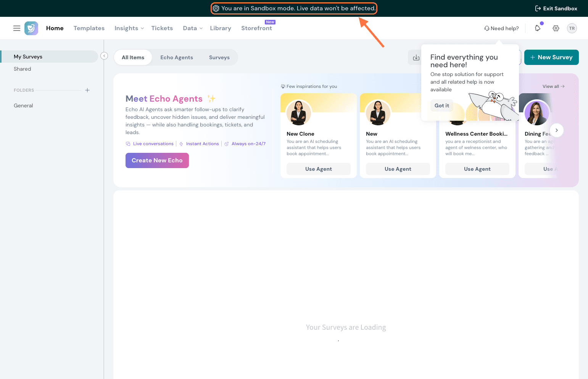Collapse the left sidebar panel
Screen dimensions: 588x379
click(104, 56)
